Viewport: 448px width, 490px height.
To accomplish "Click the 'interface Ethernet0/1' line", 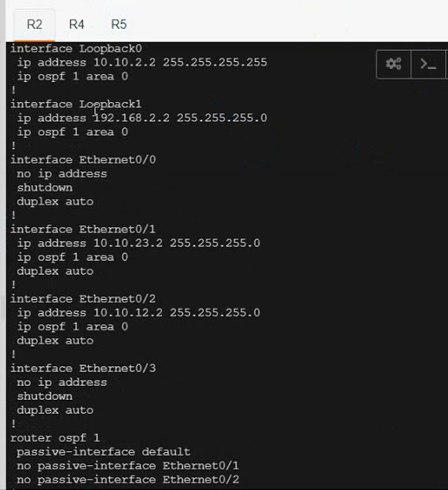I will pos(83,229).
